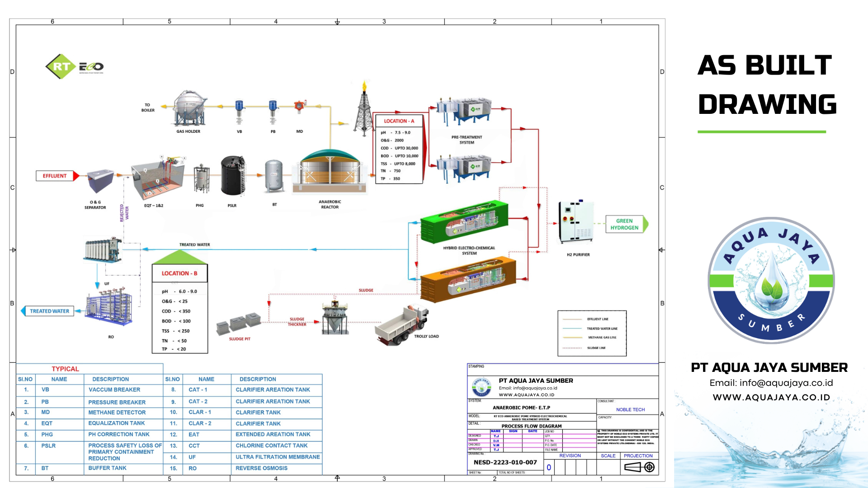Select the H2 Purifier cabinet icon

click(x=576, y=221)
